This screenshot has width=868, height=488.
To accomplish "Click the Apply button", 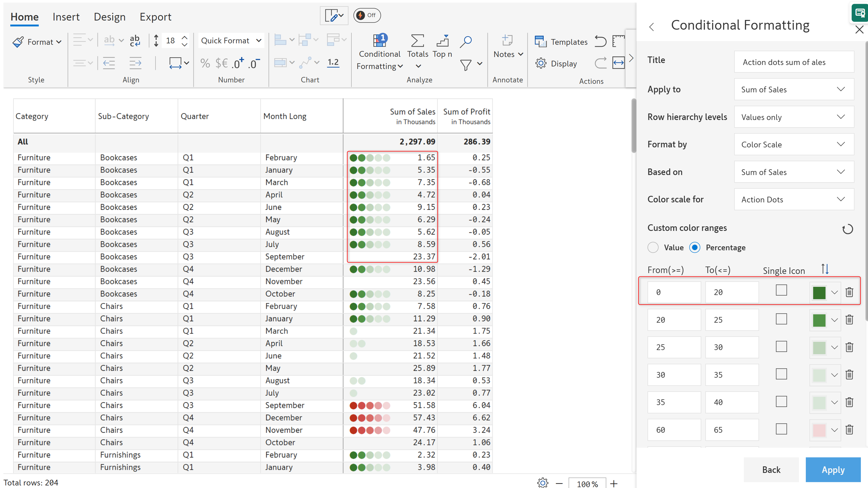I will point(833,469).
